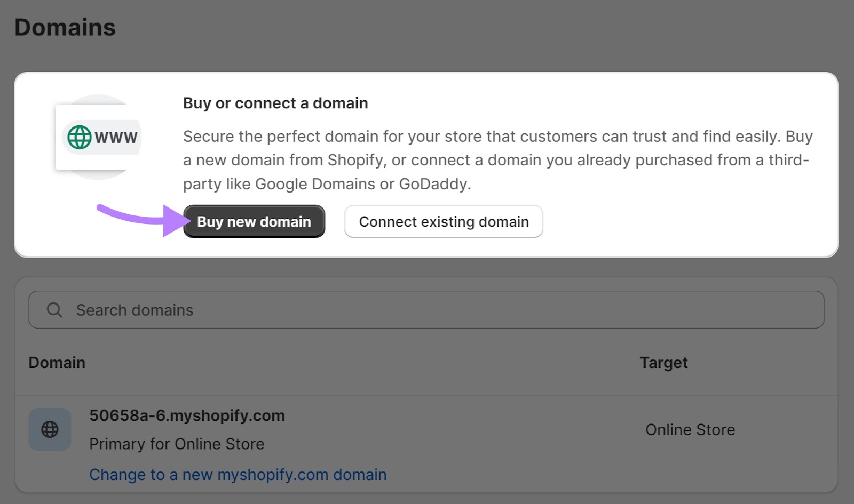Select the Buy or connect a domain title
This screenshot has width=854, height=504.
pos(275,103)
